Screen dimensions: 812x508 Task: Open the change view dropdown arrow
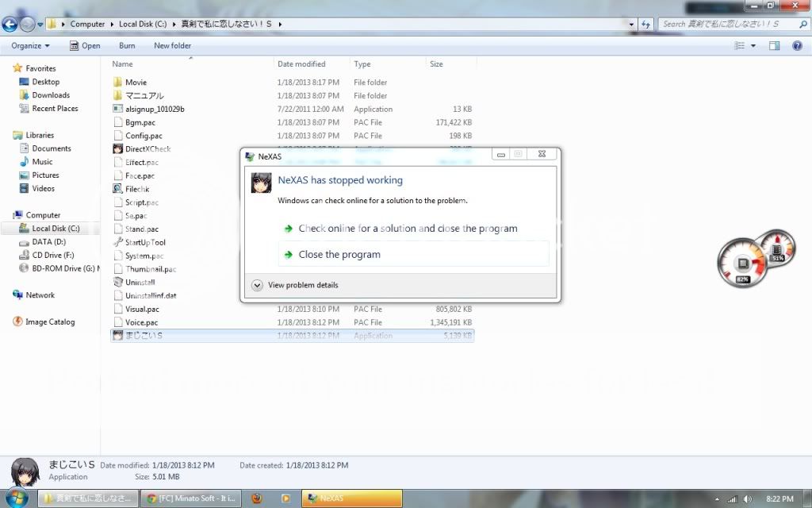(x=753, y=46)
